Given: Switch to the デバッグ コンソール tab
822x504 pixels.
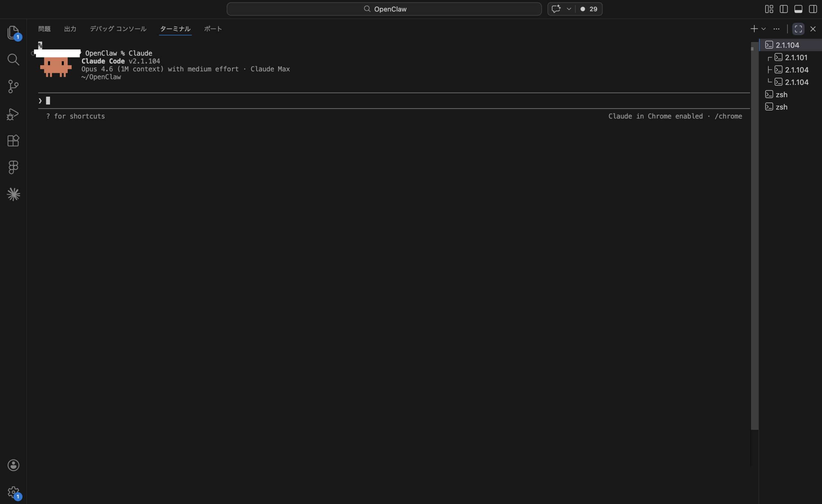Looking at the screenshot, I should (118, 29).
